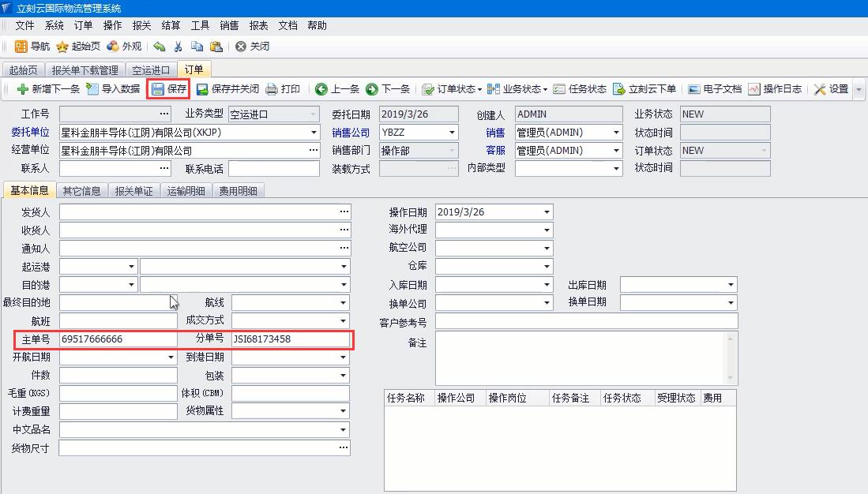Click 导航 navigation button in top toolbar
The height and width of the screenshot is (494, 868).
[33, 47]
